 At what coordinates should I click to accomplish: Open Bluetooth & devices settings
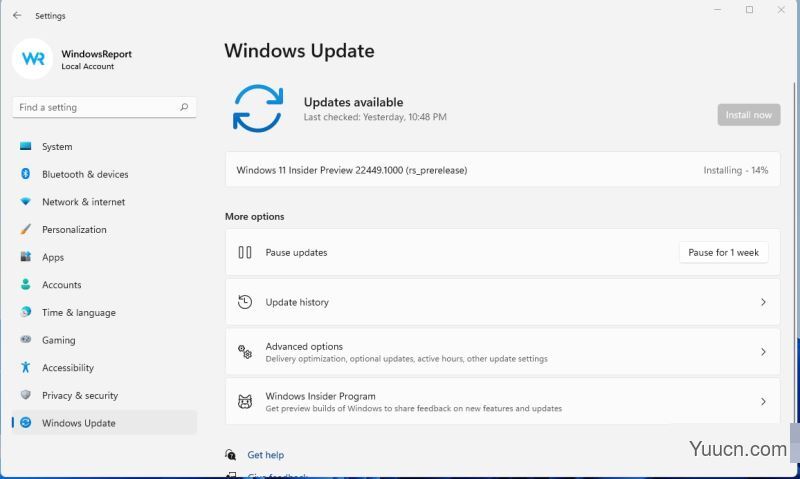104,174
